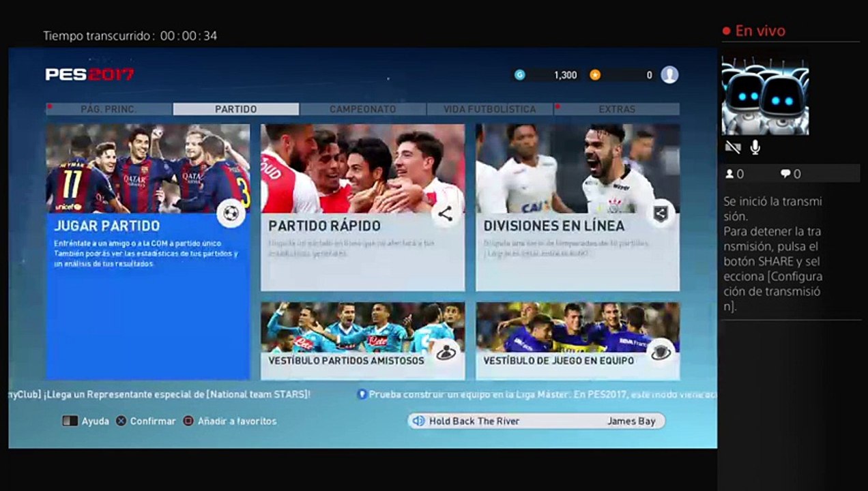Click the soccer ball icon on Jugar Partido
This screenshot has height=491, width=868.
tap(231, 214)
